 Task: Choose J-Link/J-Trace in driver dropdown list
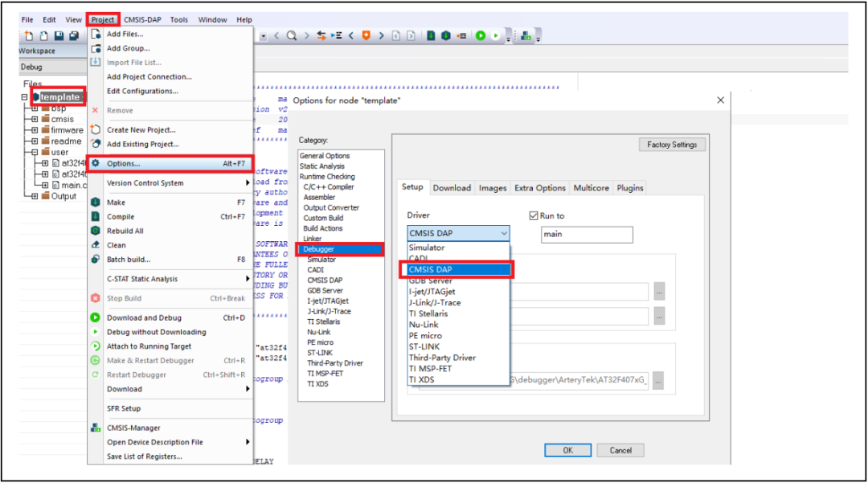458,303
